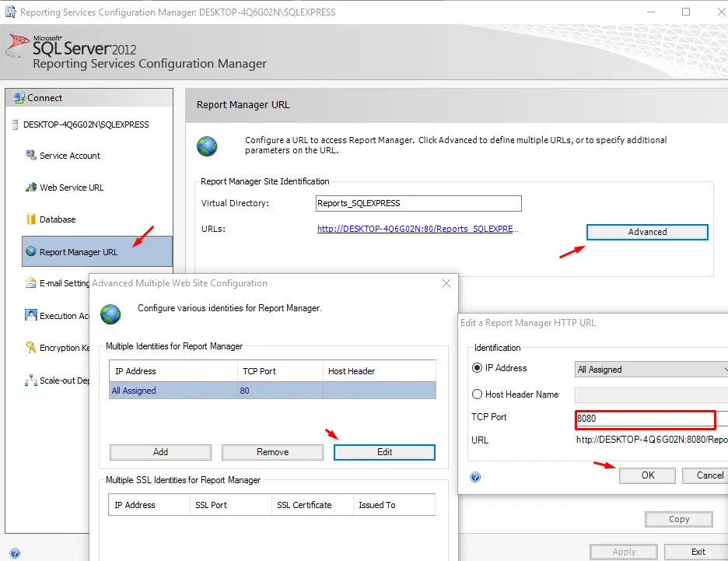
Task: Click the Scale-out Deployment icon
Action: (30, 380)
